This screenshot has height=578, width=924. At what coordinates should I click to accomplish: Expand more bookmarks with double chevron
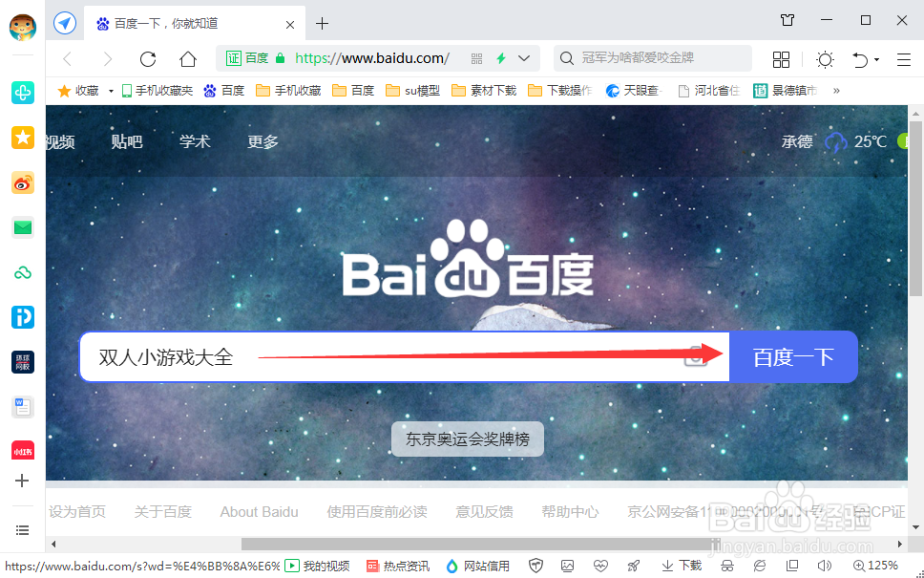coord(836,91)
